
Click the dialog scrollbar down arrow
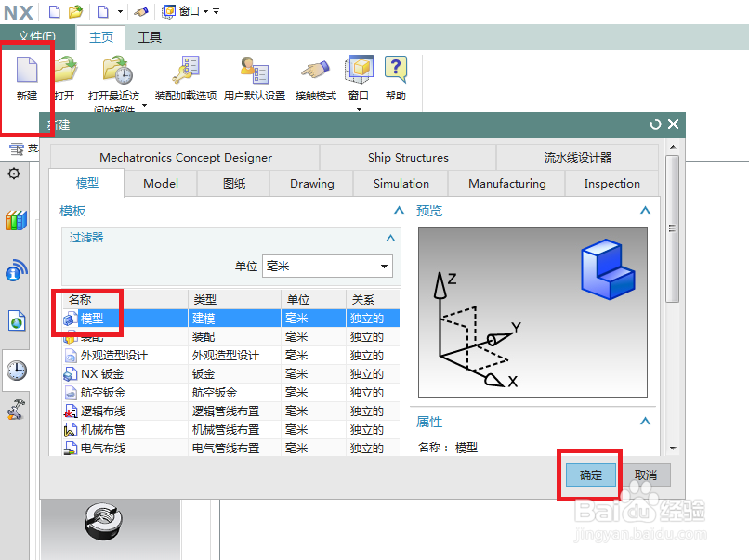(673, 449)
